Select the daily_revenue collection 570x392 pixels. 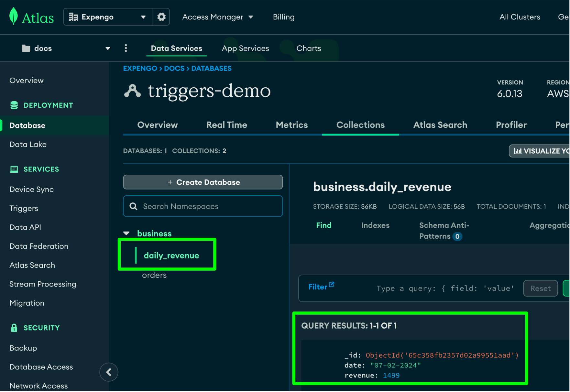[x=171, y=256]
